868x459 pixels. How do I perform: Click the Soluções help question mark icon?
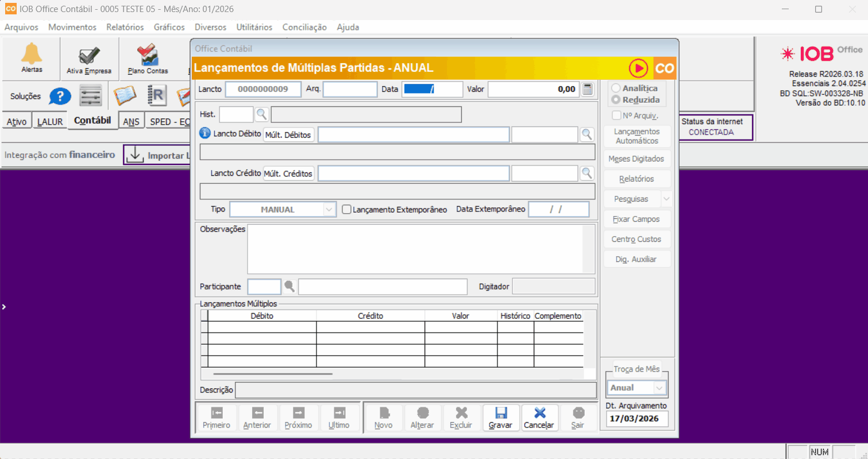pyautogui.click(x=60, y=96)
